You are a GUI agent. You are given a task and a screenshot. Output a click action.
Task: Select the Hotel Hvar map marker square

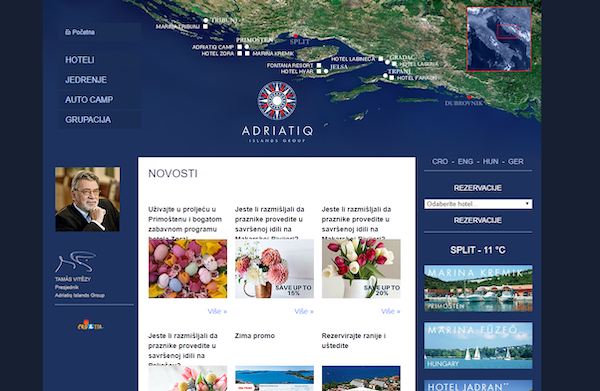(319, 71)
